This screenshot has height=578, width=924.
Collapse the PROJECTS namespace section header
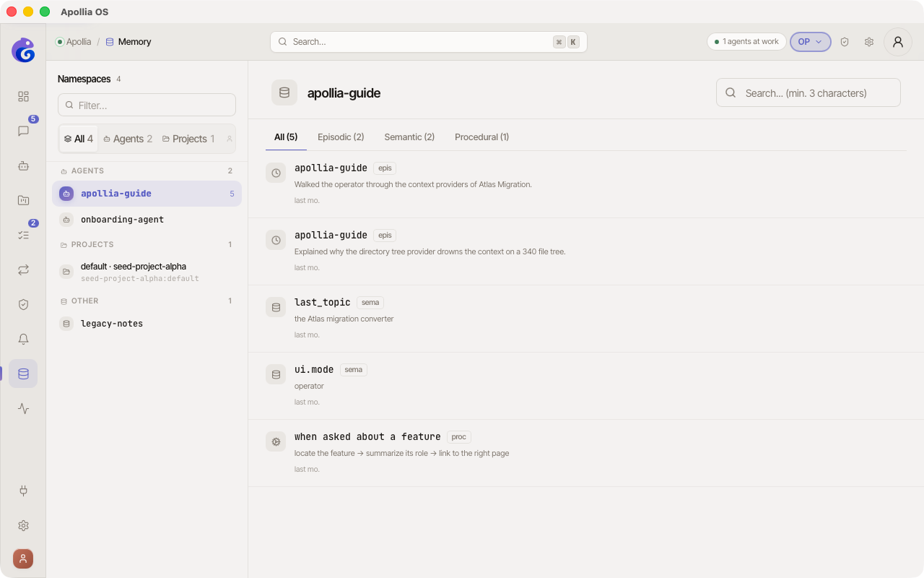[147, 245]
